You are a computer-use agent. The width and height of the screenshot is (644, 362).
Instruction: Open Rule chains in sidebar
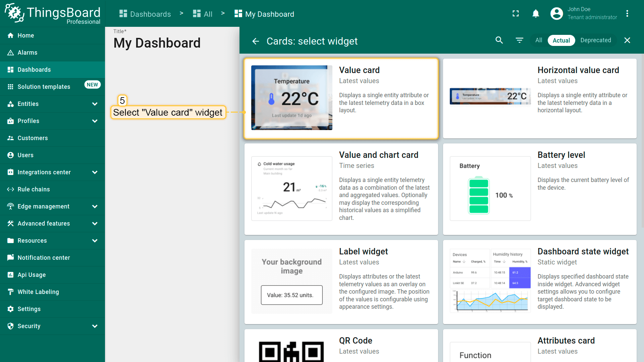tap(34, 189)
